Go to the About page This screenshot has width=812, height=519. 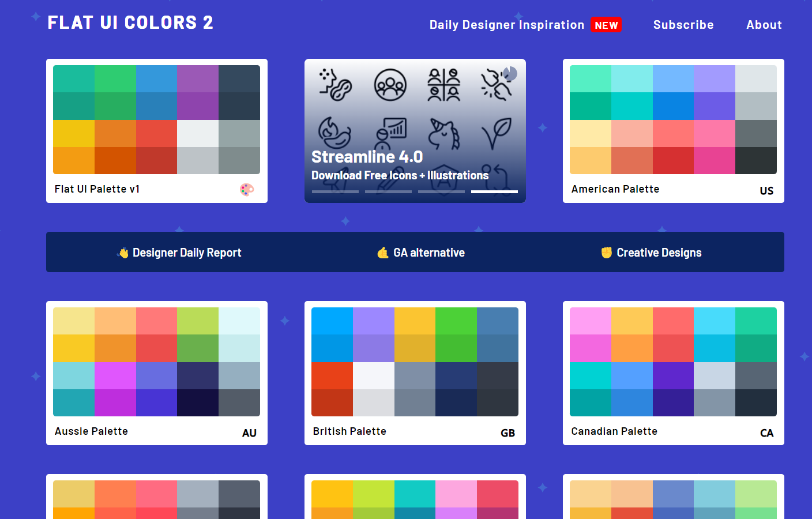coord(764,25)
